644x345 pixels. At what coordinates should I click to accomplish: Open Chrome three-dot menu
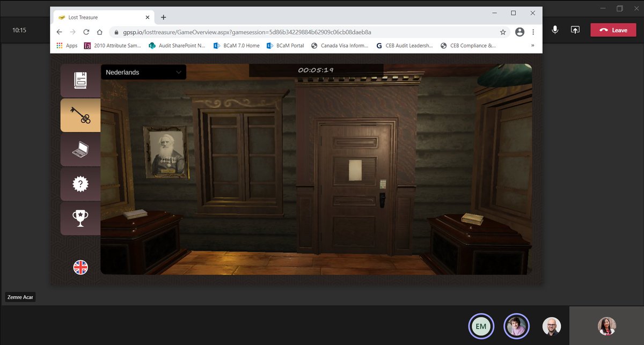click(x=533, y=32)
